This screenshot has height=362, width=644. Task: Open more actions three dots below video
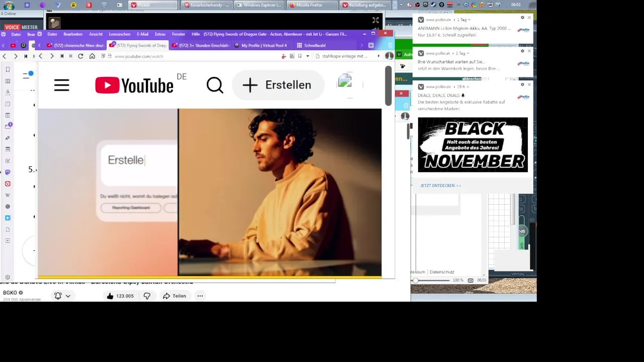pyautogui.click(x=200, y=296)
